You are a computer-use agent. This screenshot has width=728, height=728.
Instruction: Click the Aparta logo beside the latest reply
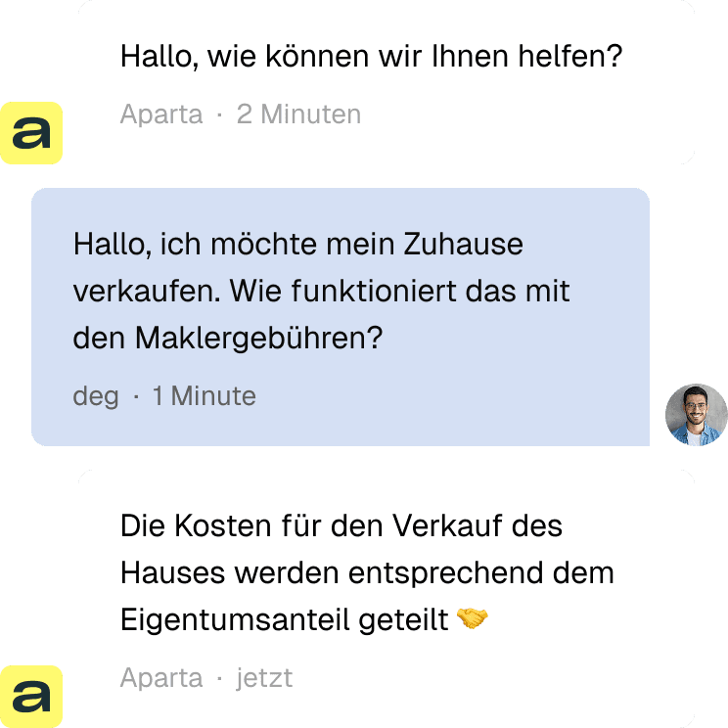pos(31,696)
